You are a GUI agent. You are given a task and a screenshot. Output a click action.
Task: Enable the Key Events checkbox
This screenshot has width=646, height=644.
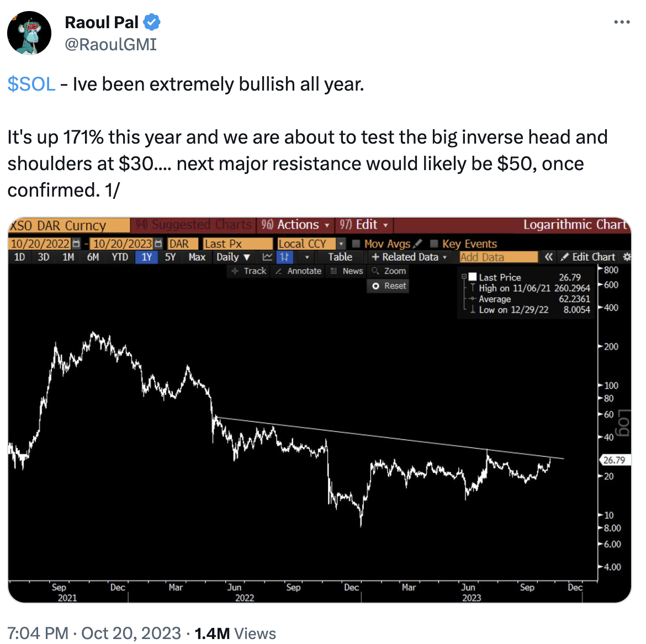pyautogui.click(x=434, y=244)
